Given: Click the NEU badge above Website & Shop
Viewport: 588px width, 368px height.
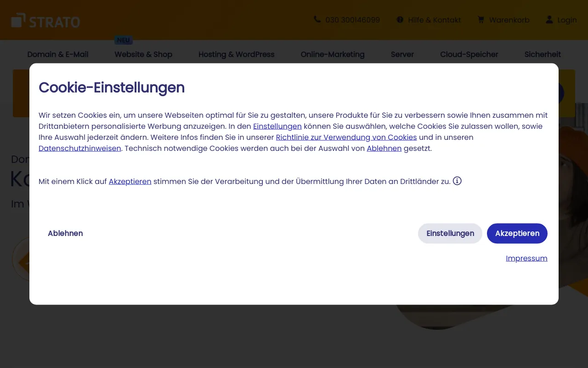Looking at the screenshot, I should coord(123,40).
